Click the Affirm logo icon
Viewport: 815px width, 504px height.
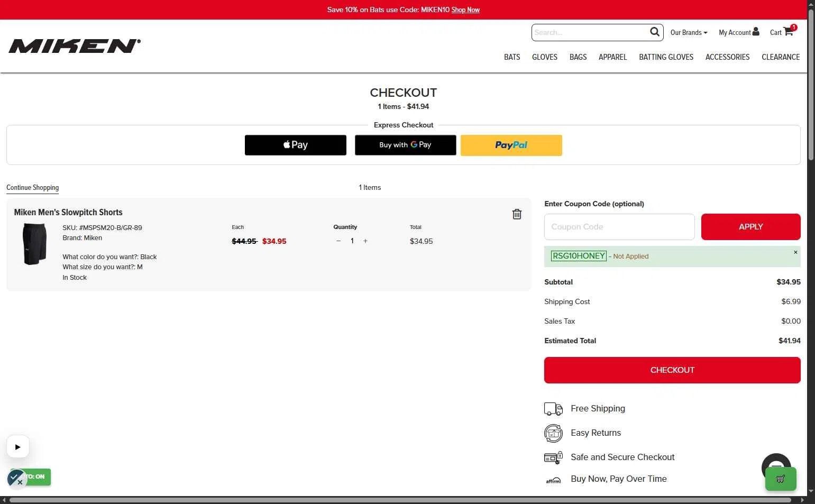pos(553,480)
